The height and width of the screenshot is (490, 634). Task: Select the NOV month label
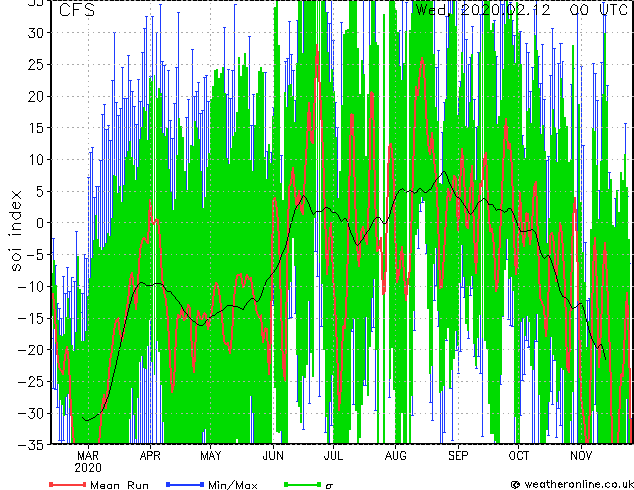(581, 456)
